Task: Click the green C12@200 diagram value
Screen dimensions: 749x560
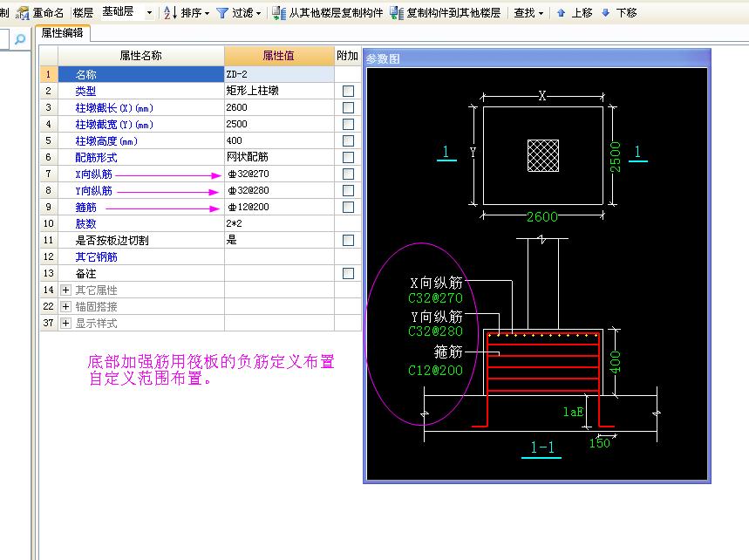Action: pyautogui.click(x=435, y=371)
